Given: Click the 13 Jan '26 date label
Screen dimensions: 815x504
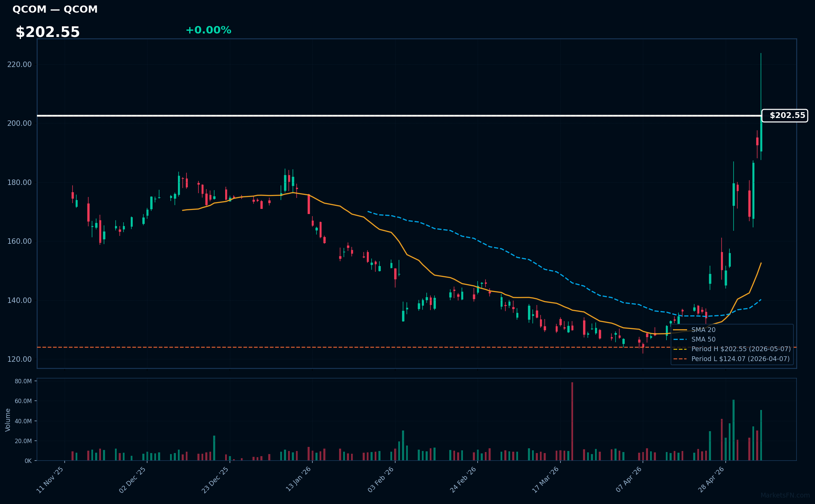Looking at the screenshot, I should pyautogui.click(x=298, y=480).
